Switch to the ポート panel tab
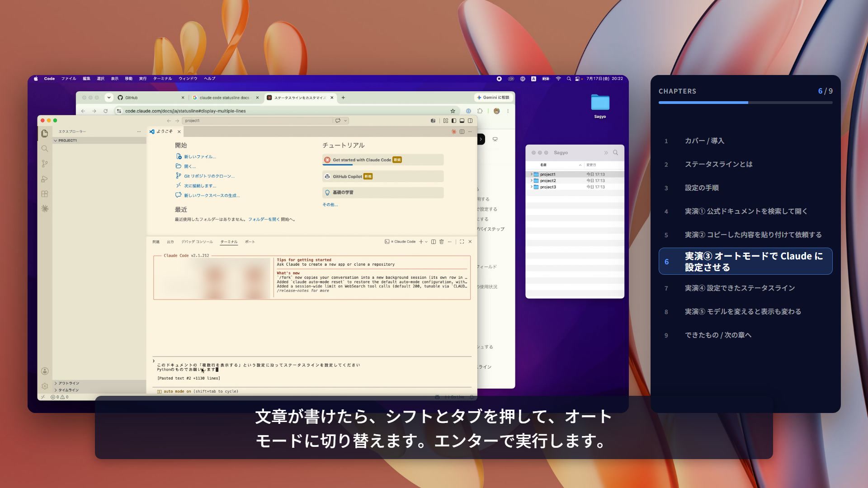This screenshot has height=488, width=868. click(x=250, y=242)
